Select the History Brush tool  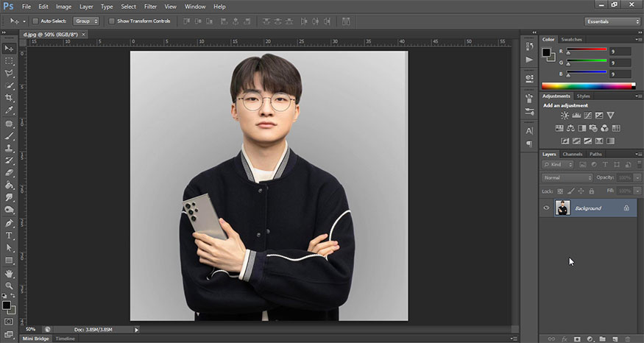tap(9, 160)
